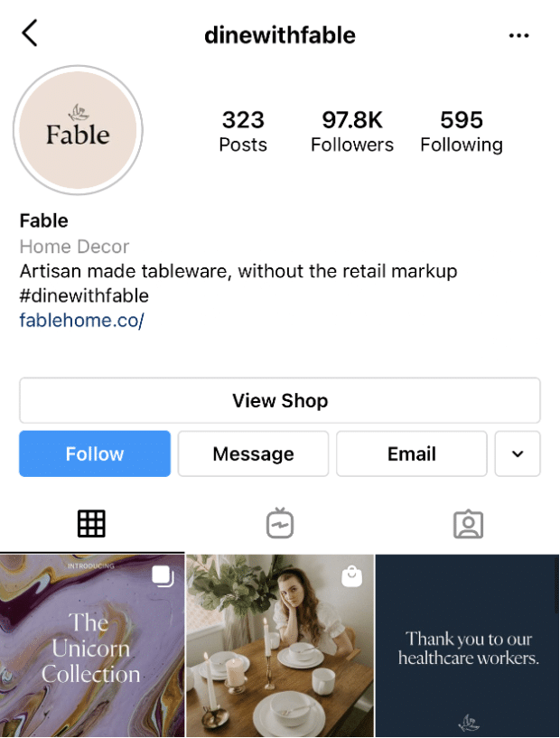Viewport: 560px width, 738px height.
Task: Select the IGTV videos tab icon
Action: [x=279, y=523]
